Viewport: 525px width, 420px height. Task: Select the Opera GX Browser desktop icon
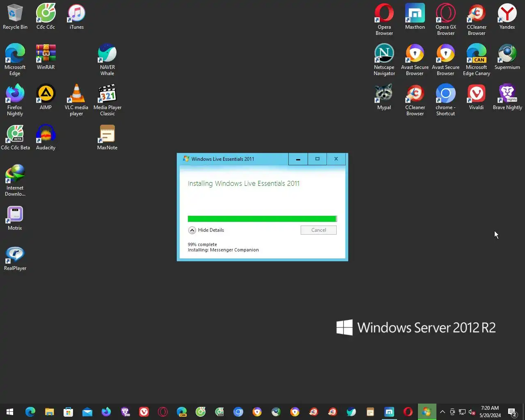tap(446, 20)
